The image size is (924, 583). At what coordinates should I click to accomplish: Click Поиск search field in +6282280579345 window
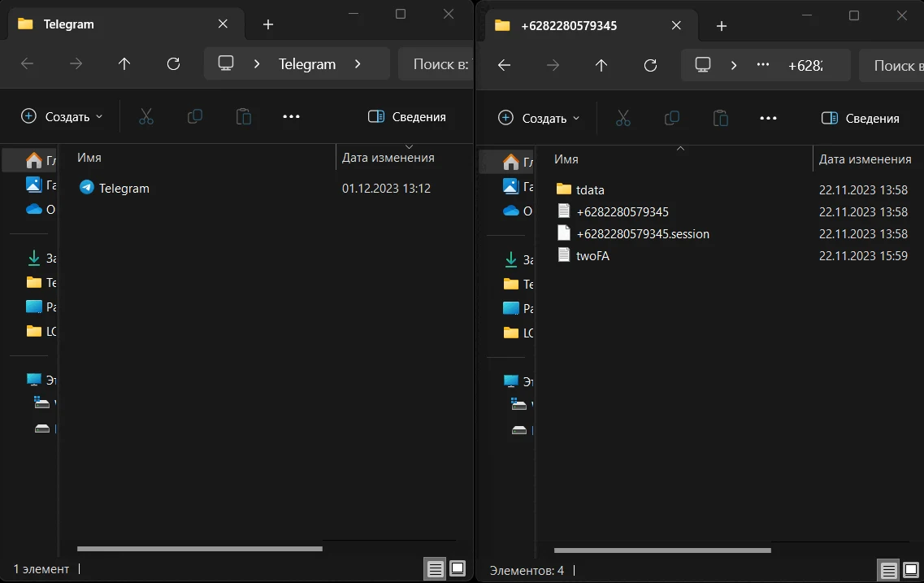[x=891, y=65]
